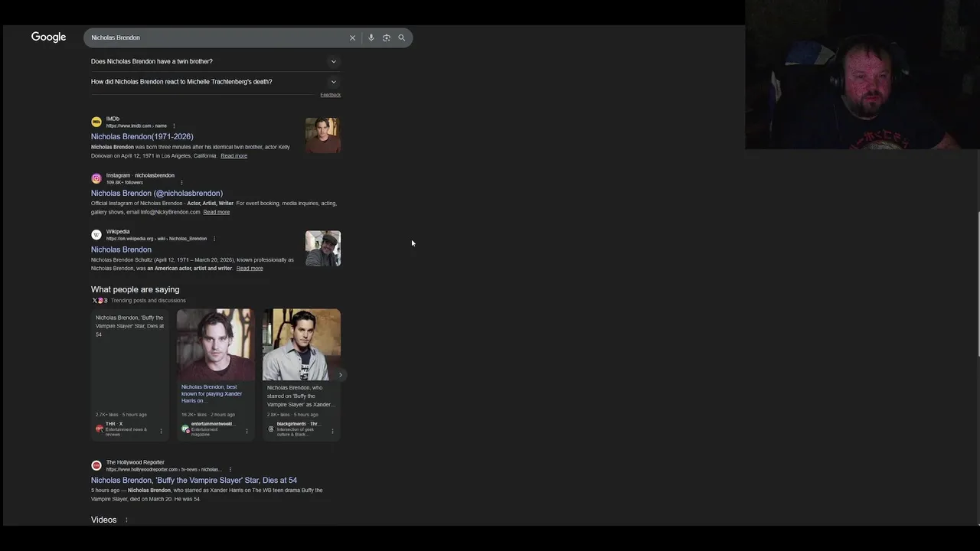Click Read more on the Instagram snippet
This screenshot has height=551, width=980.
click(216, 212)
